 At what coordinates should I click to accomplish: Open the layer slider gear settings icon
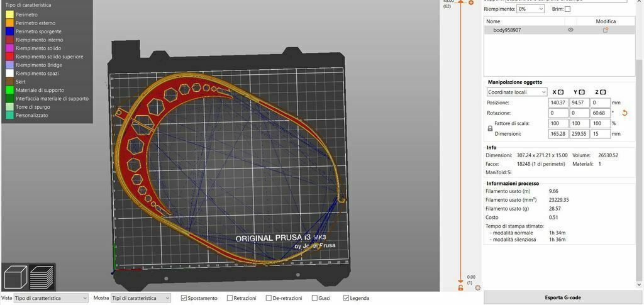pos(478,288)
